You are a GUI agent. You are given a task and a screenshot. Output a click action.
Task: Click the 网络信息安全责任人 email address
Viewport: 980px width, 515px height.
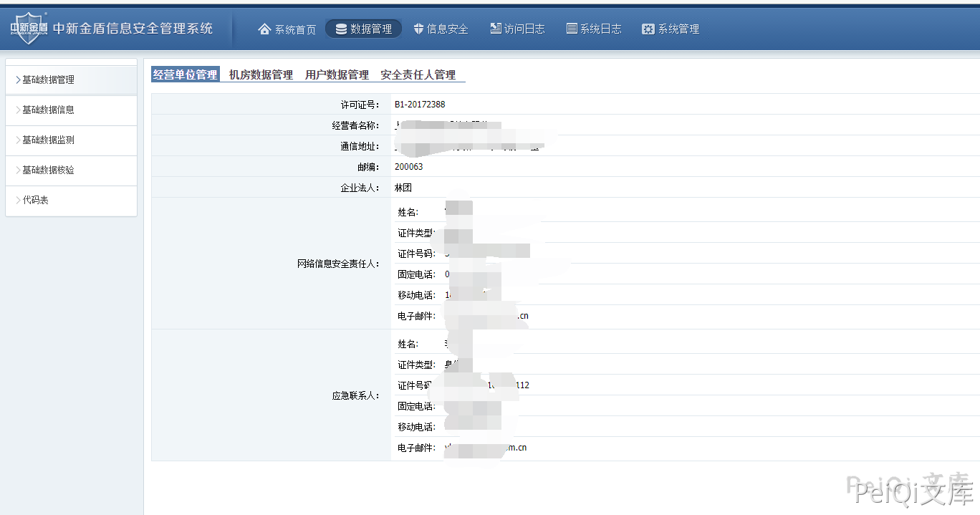pos(487,316)
